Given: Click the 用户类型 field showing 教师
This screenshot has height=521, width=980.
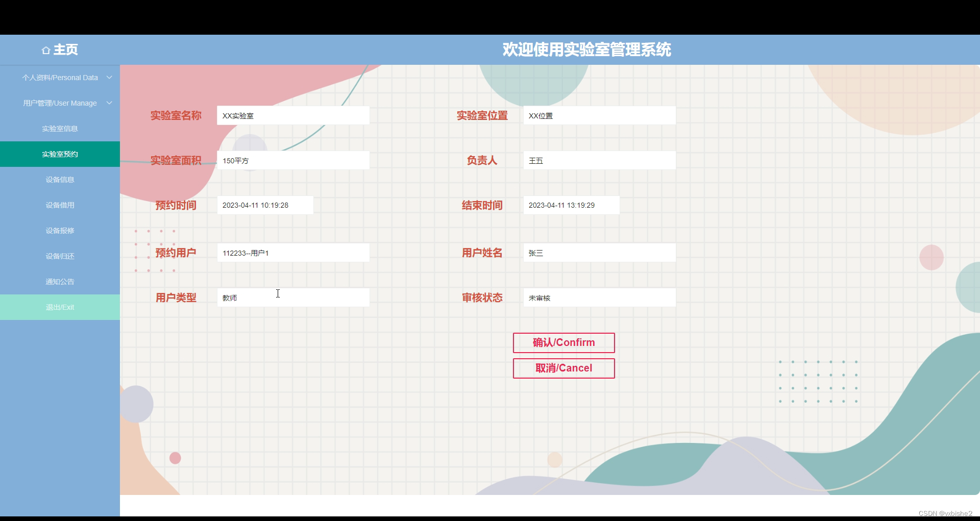Looking at the screenshot, I should (x=293, y=297).
